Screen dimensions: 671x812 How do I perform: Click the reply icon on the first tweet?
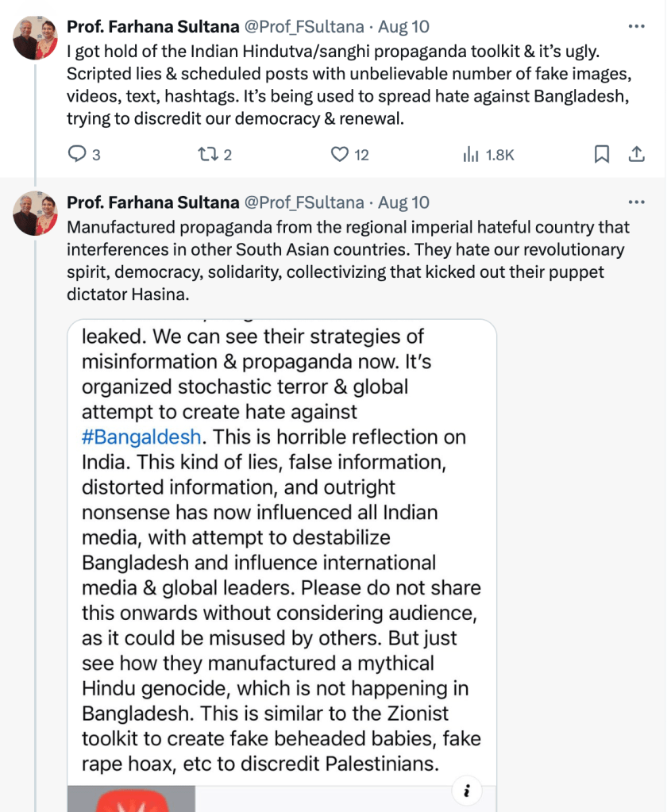point(77,154)
